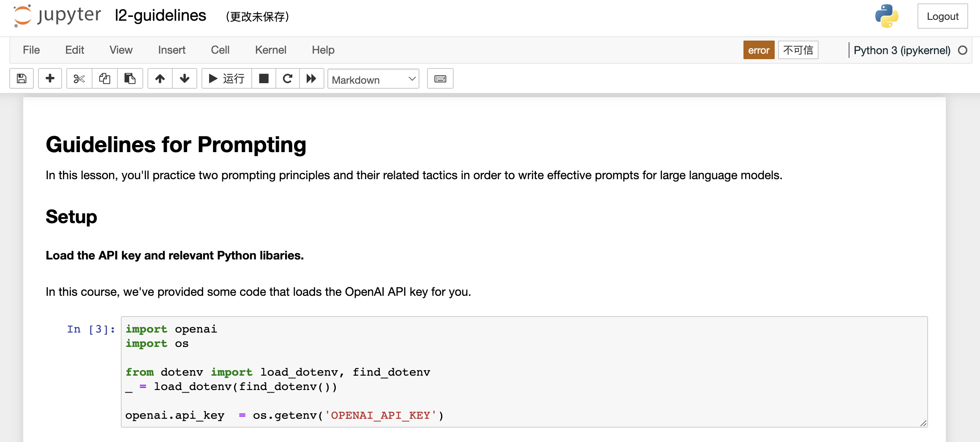Click into the import openai code cell
The height and width of the screenshot is (442, 980).
point(524,372)
